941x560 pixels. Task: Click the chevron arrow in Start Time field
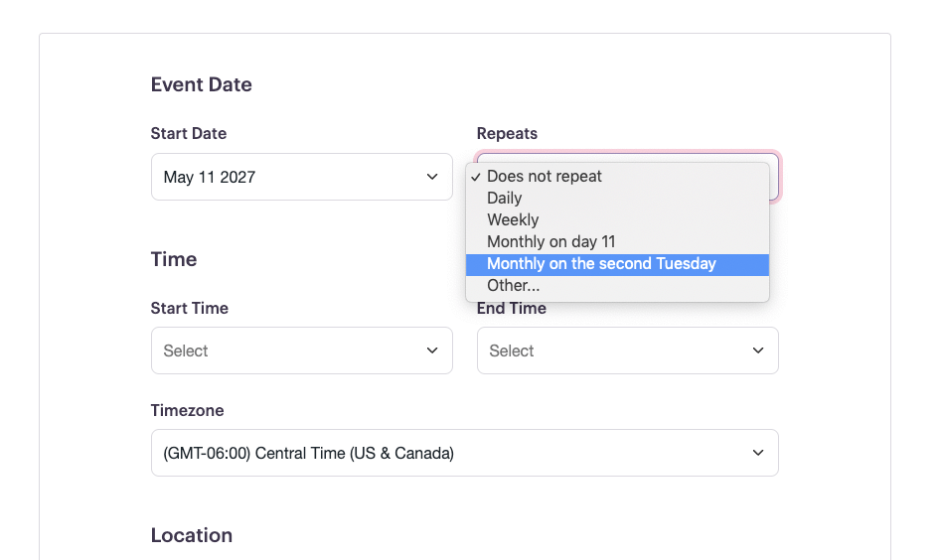pos(432,350)
